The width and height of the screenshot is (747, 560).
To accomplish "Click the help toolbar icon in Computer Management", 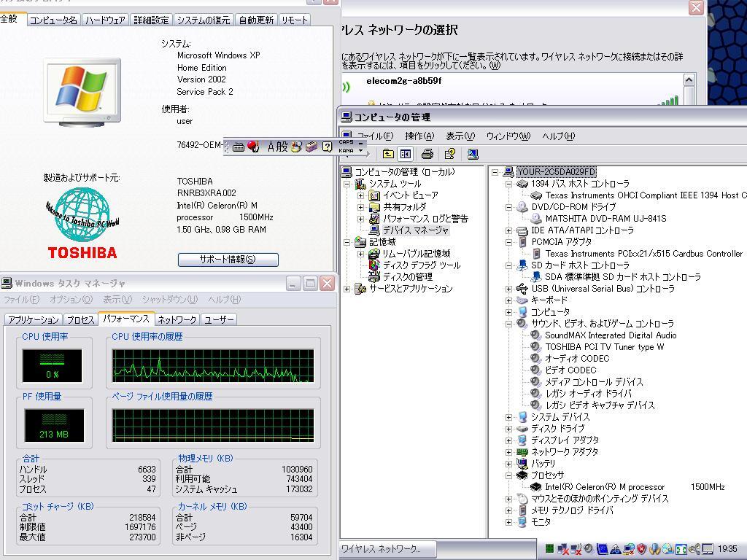I will click(449, 154).
